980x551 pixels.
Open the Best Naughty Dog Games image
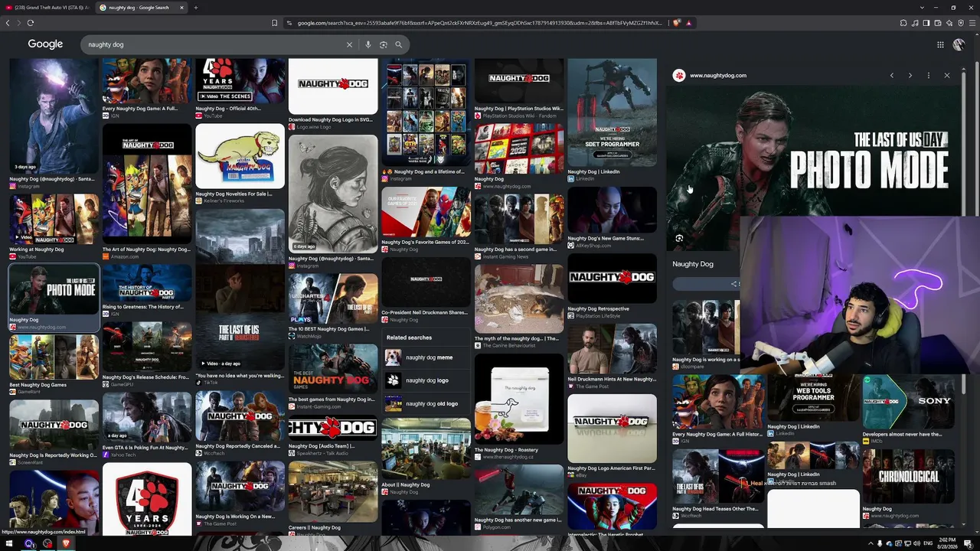(54, 357)
